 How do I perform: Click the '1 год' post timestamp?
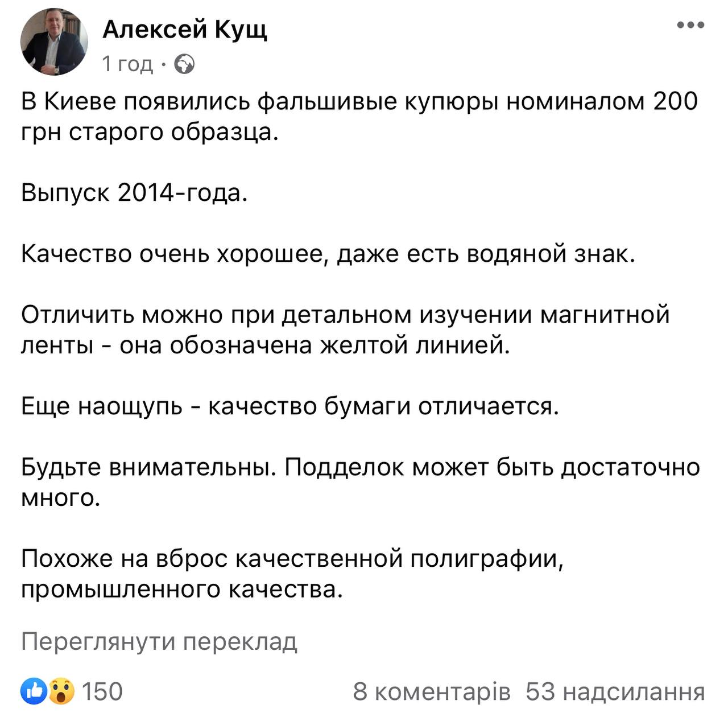coord(127,64)
